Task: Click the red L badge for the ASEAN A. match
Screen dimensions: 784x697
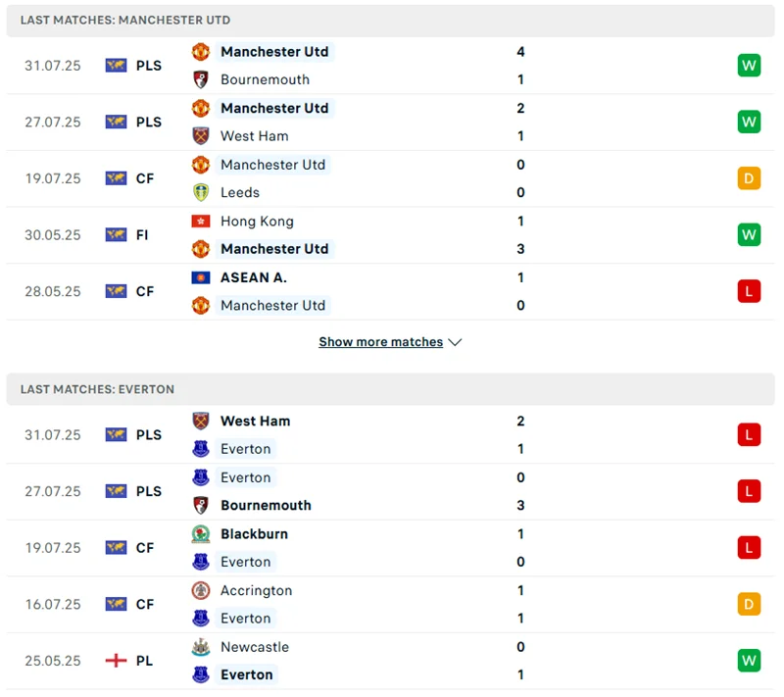Action: [x=749, y=291]
